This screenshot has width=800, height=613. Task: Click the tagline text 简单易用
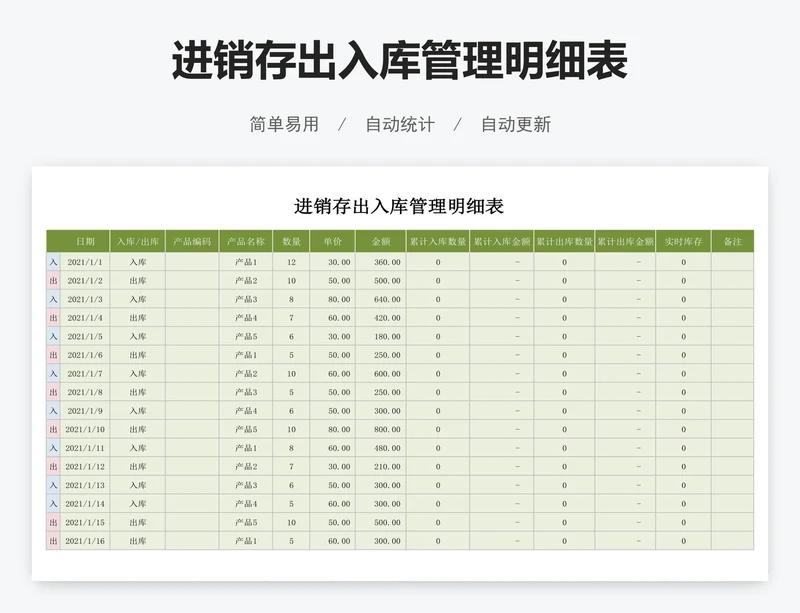284,125
